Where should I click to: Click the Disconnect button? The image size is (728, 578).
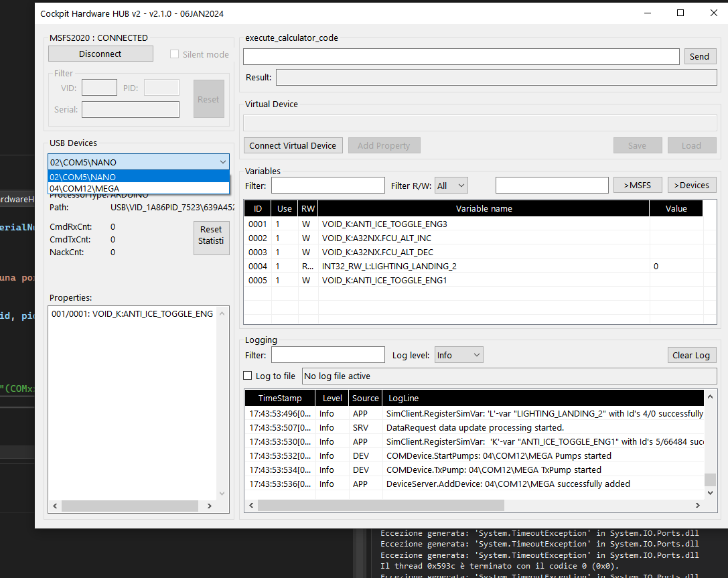coord(100,53)
